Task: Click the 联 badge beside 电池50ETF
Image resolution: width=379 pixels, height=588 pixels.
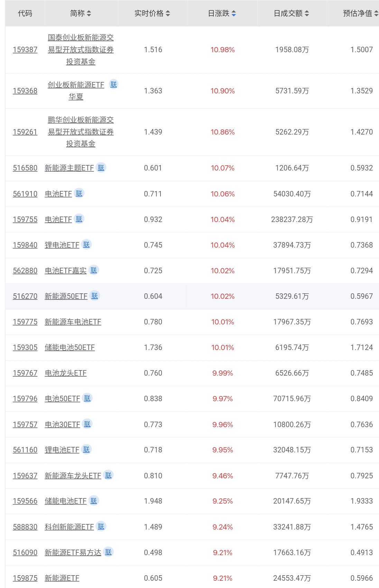Action: 87,398
